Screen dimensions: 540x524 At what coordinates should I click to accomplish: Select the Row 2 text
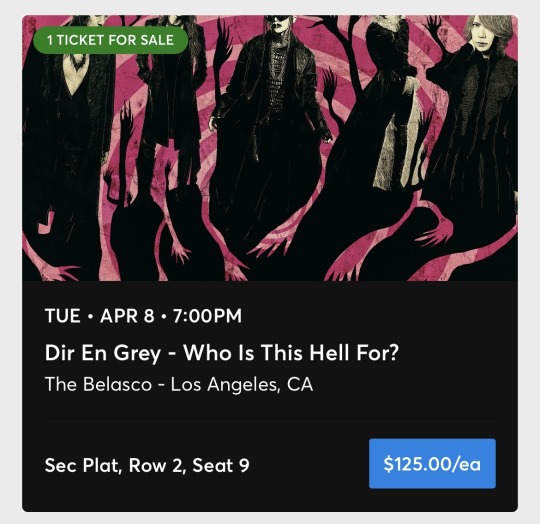[156, 465]
